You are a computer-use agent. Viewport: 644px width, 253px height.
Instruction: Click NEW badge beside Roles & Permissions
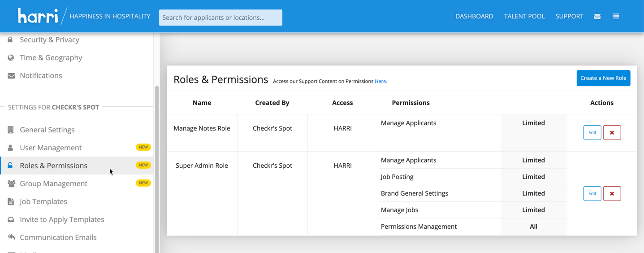(143, 165)
